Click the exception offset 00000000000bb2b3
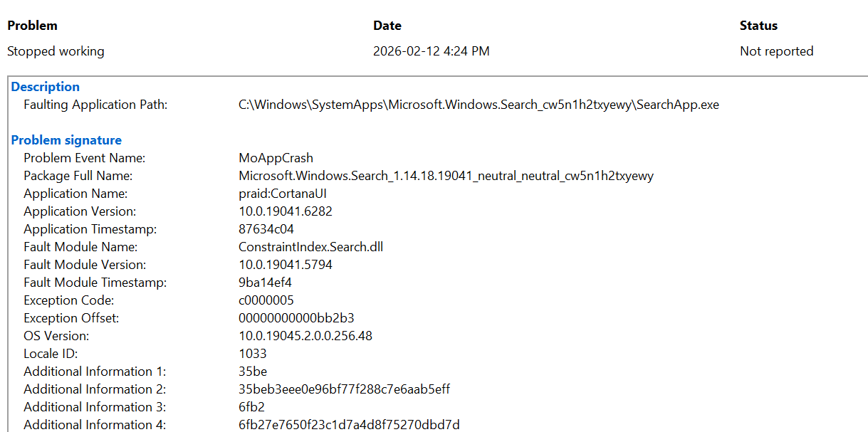 296,318
